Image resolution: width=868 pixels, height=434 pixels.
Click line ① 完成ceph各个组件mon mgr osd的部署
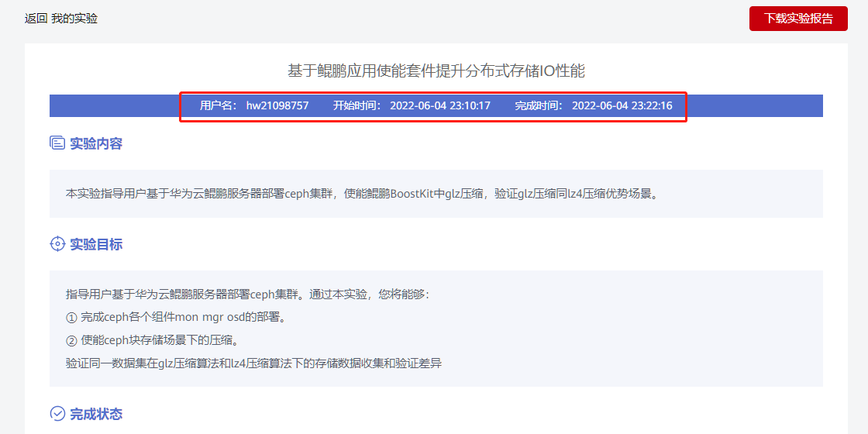tap(177, 318)
